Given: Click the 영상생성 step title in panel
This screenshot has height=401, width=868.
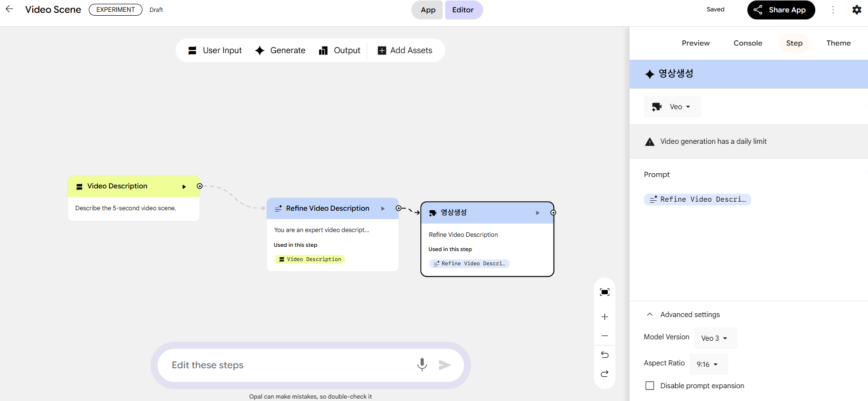Looking at the screenshot, I should click(676, 74).
